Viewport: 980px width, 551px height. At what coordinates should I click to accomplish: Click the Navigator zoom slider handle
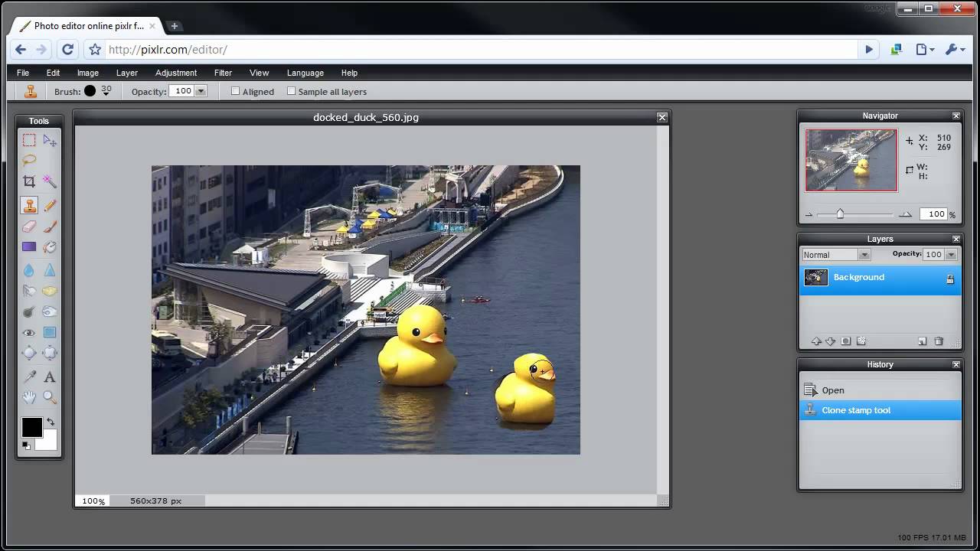click(840, 214)
